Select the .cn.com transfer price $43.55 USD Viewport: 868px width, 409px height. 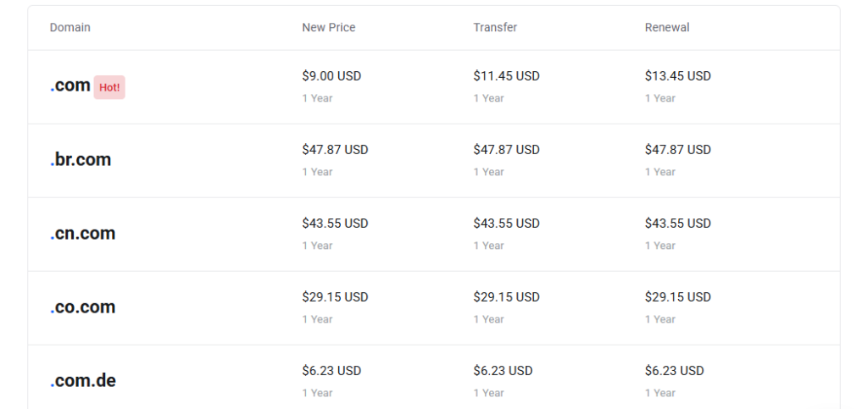pyautogui.click(x=506, y=224)
